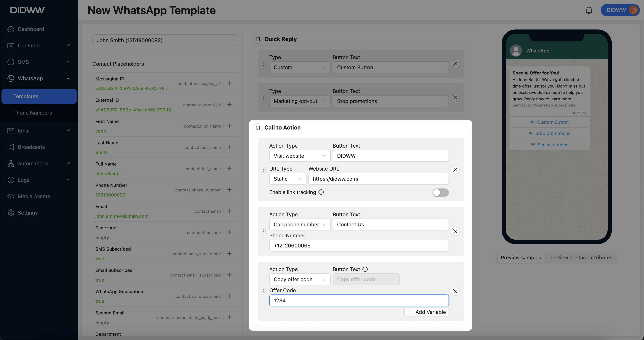This screenshot has width=644, height=340.
Task: Switch to Preview samples tab
Action: click(521, 258)
